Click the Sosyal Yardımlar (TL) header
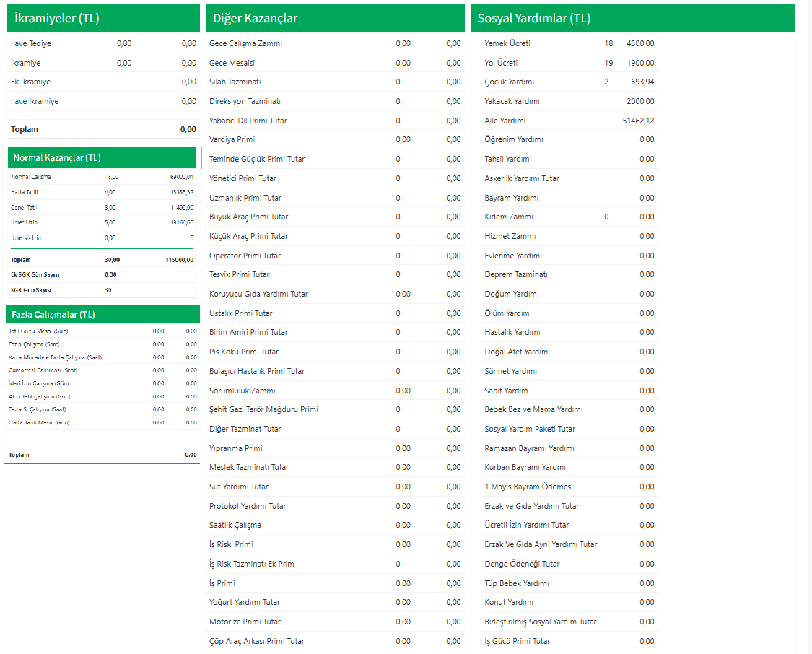 [x=534, y=19]
